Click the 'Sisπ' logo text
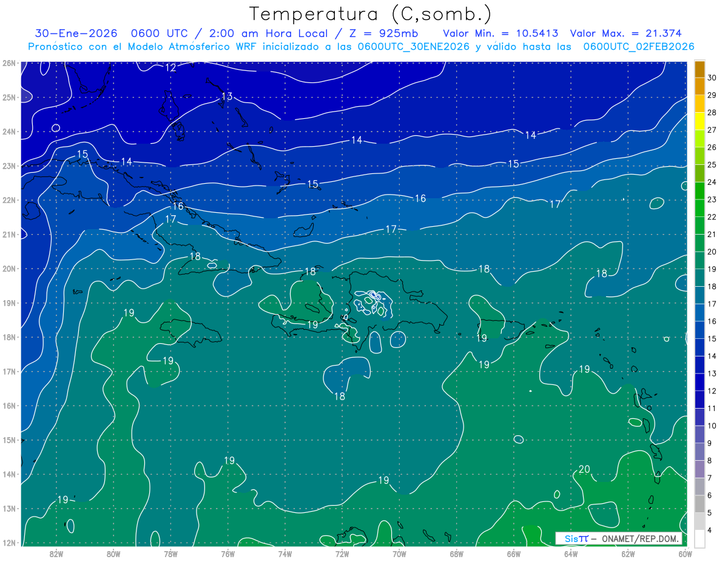This screenshot has height=562, width=728. point(576,538)
